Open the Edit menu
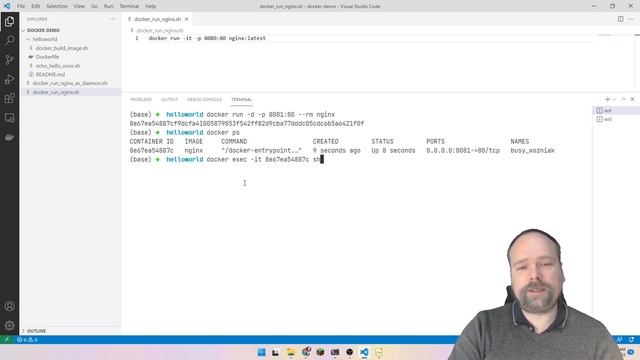640x360 pixels. coord(36,6)
